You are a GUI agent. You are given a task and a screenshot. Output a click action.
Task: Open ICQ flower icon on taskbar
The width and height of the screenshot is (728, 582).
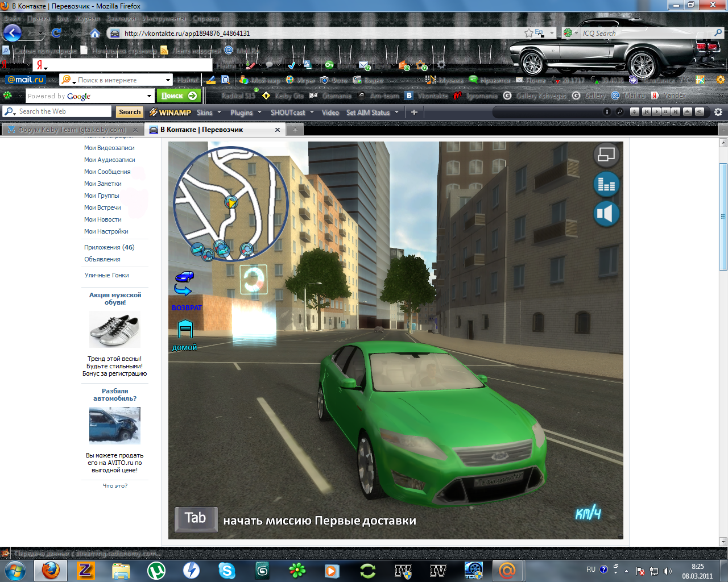tap(297, 570)
